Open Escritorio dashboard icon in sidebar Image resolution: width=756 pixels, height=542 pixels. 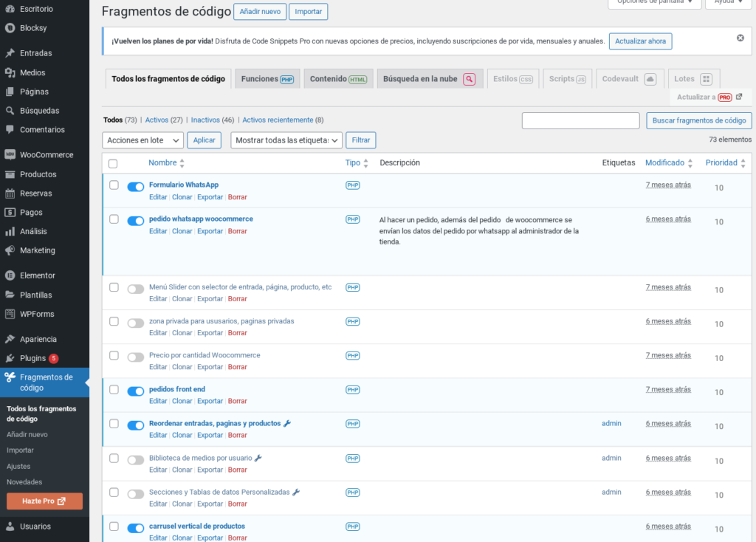[x=10, y=9]
